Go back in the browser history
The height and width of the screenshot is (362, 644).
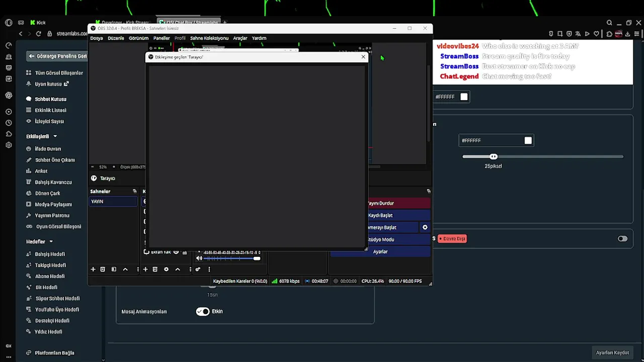pyautogui.click(x=21, y=34)
